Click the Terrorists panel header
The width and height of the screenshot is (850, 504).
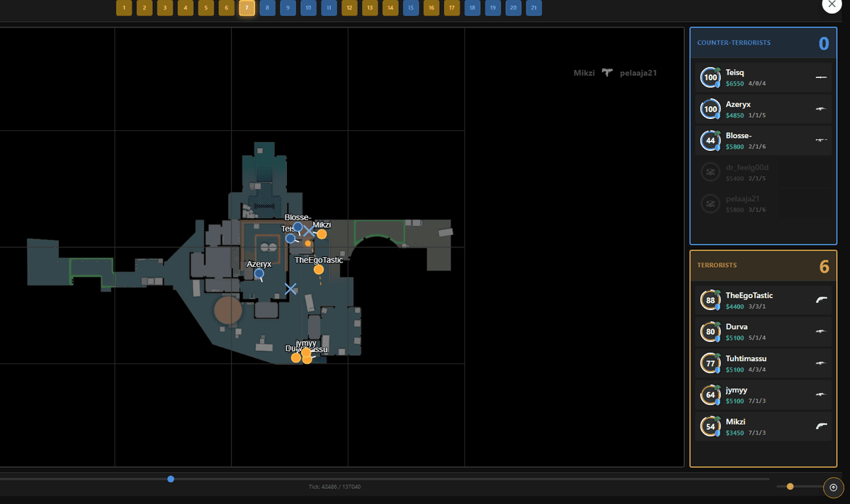point(764,265)
